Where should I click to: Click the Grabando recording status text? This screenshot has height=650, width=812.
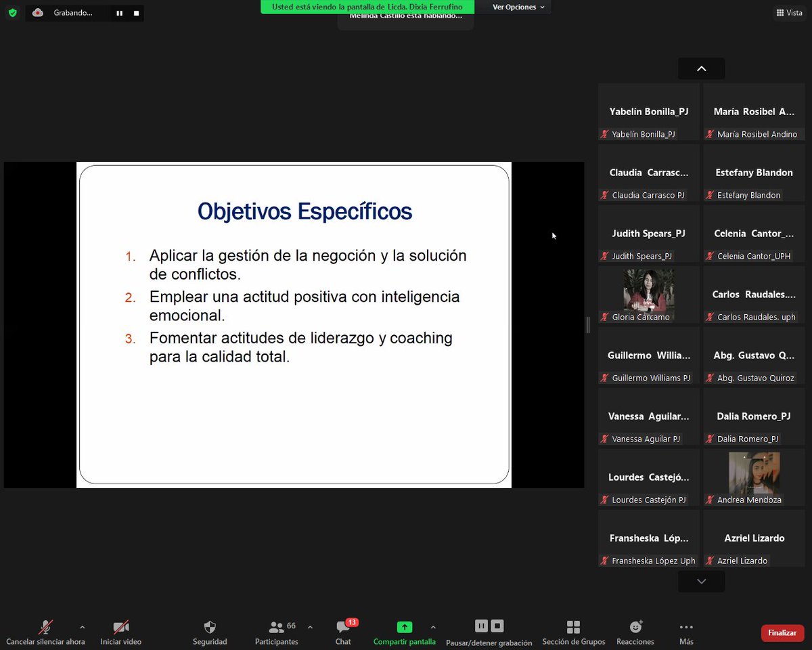point(73,13)
